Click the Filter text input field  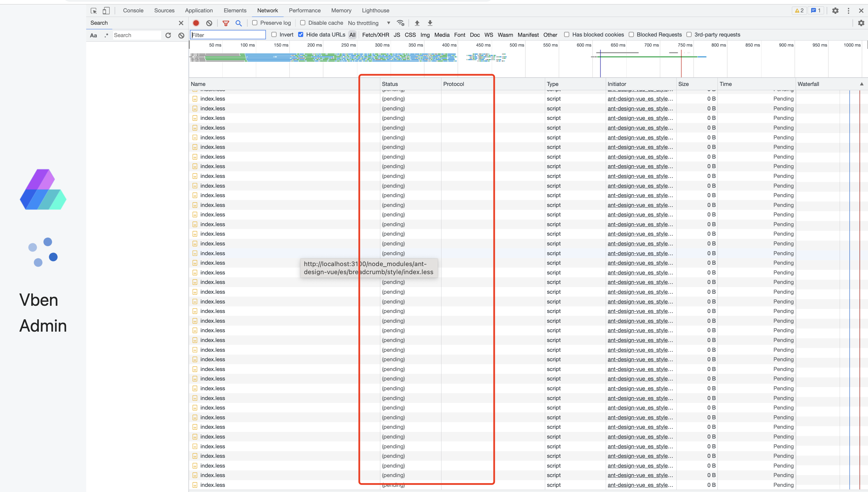pyautogui.click(x=228, y=35)
